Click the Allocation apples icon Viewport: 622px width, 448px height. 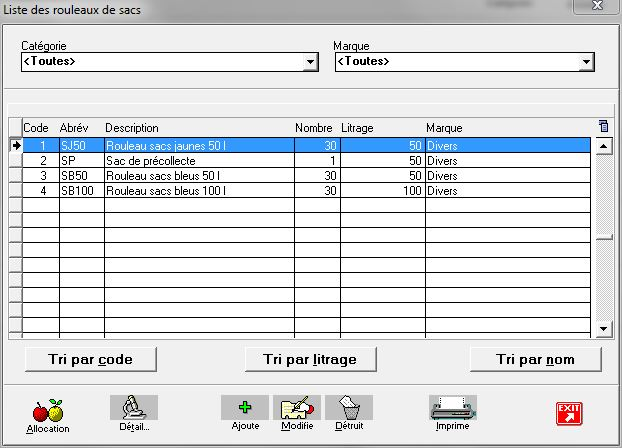click(x=49, y=411)
